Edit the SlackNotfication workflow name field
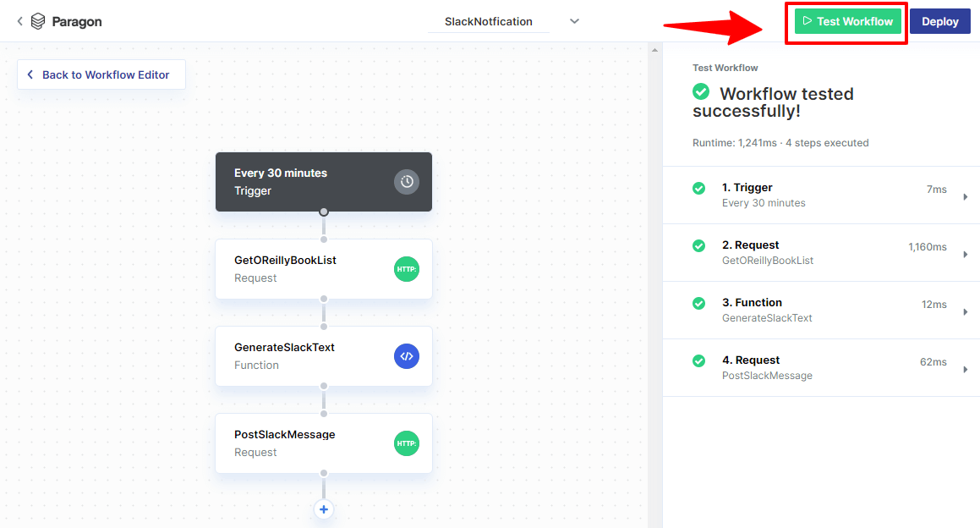 point(489,21)
